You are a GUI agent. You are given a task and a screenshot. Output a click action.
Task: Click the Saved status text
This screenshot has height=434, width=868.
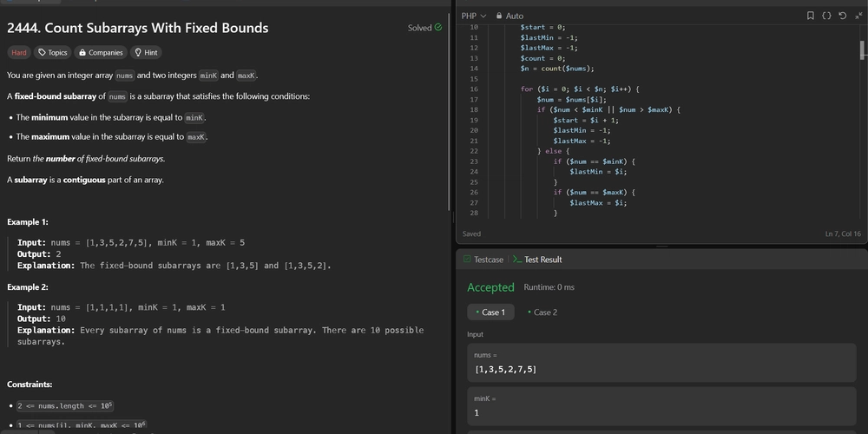pos(471,233)
